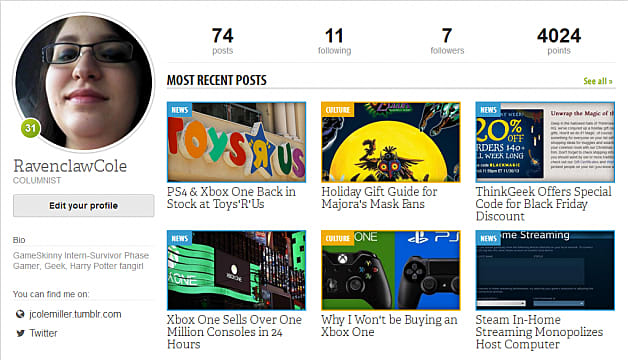628x360 pixels.
Task: Click the 'You can find me on:' label
Action: point(51,294)
